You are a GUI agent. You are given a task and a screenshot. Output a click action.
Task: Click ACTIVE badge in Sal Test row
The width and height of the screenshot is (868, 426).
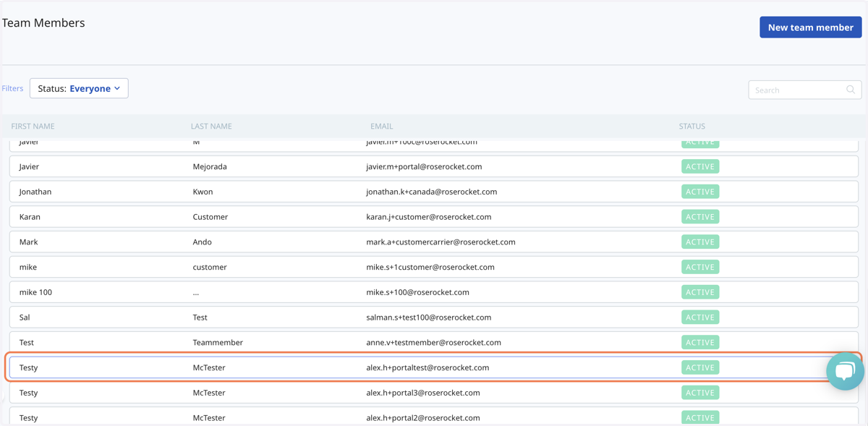coord(700,318)
